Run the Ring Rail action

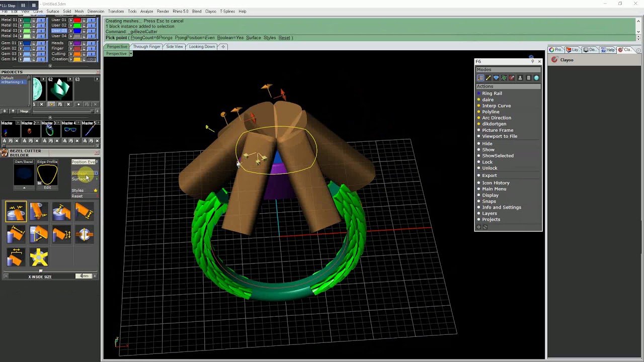click(x=492, y=94)
